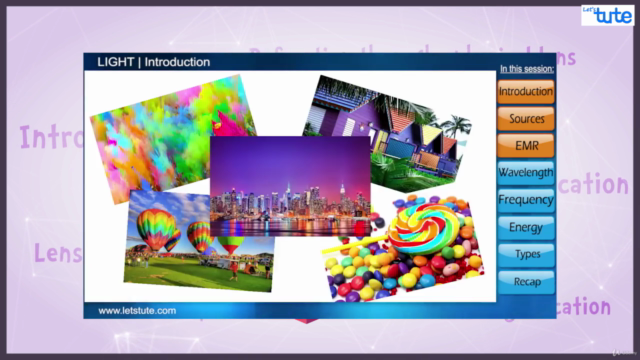Image resolution: width=640 pixels, height=360 pixels.
Task: Click the 'In this session:' heading
Action: point(527,69)
